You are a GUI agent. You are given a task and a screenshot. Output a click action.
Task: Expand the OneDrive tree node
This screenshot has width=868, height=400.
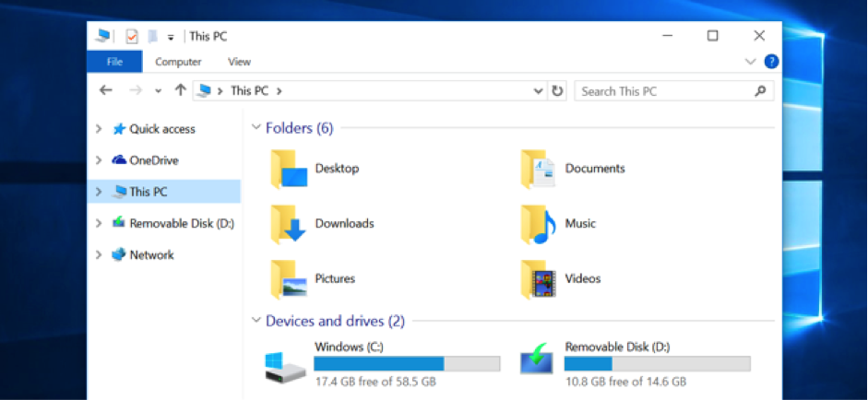point(99,160)
